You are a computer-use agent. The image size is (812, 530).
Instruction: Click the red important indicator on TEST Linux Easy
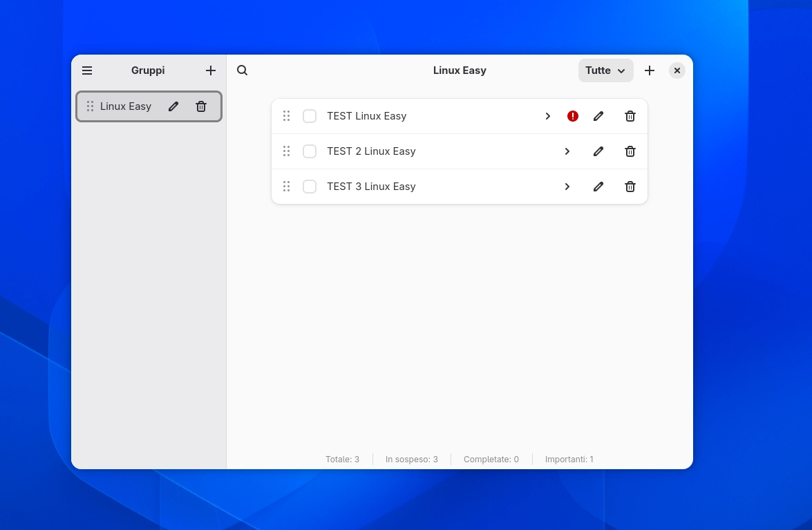573,116
